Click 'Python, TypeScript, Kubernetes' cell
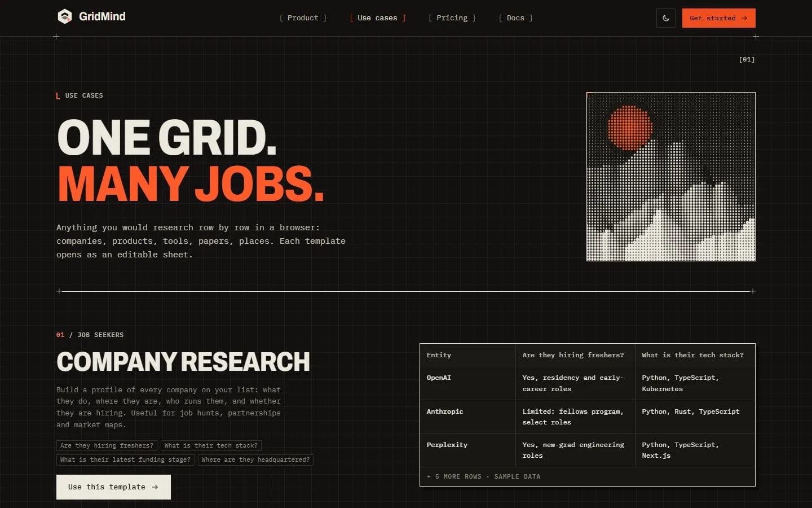 coord(695,383)
